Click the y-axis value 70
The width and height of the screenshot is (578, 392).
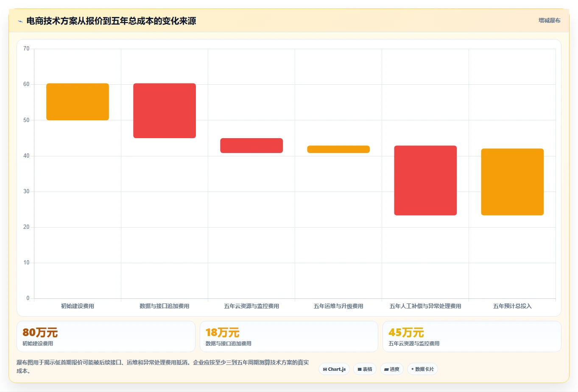tap(26, 49)
